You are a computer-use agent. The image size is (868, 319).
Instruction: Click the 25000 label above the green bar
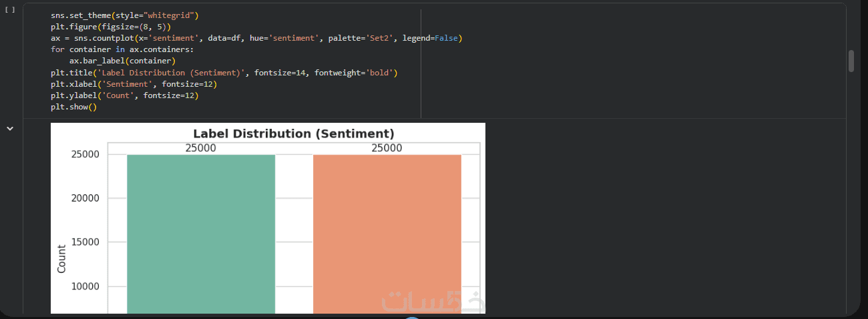point(200,148)
